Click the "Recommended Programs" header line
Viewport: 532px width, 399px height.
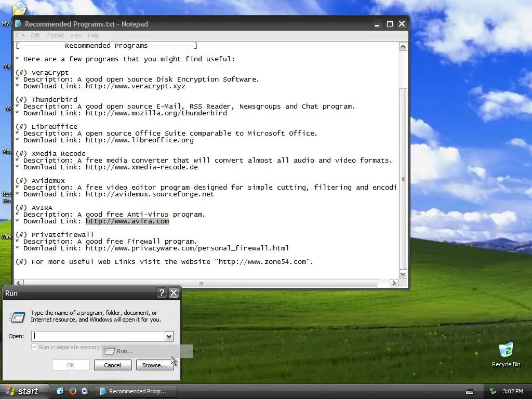[106, 46]
